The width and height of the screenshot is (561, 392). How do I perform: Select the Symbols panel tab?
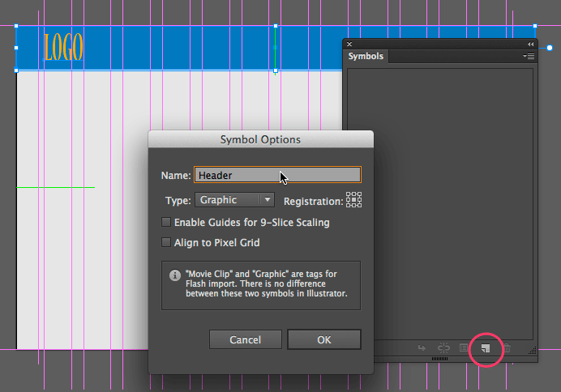pos(366,57)
